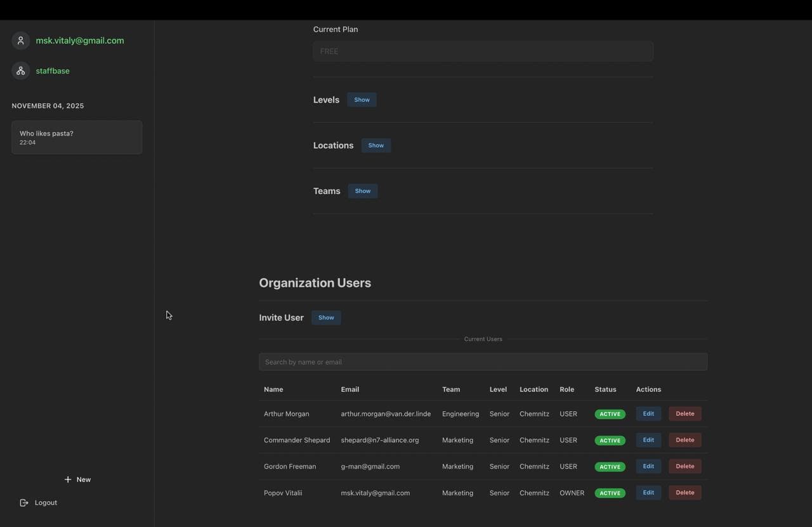Screen dimensions: 812x527
Task: Show the Teams section
Action: coord(363,191)
